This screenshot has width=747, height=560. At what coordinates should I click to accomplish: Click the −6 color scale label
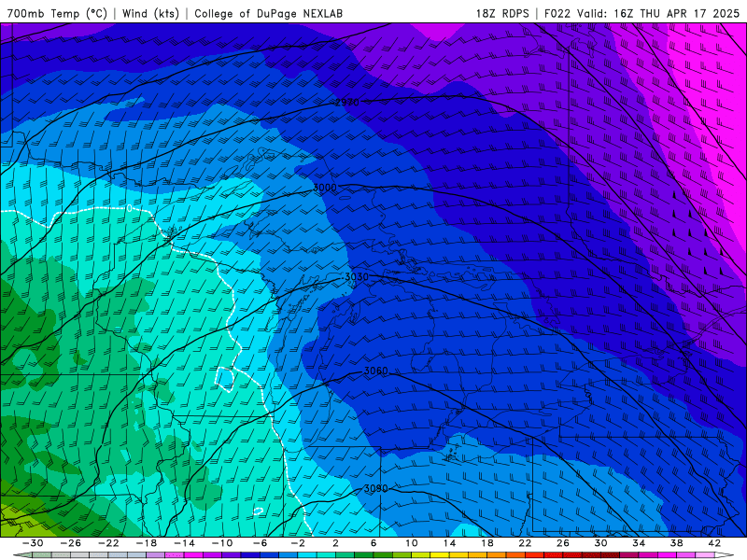pyautogui.click(x=261, y=543)
